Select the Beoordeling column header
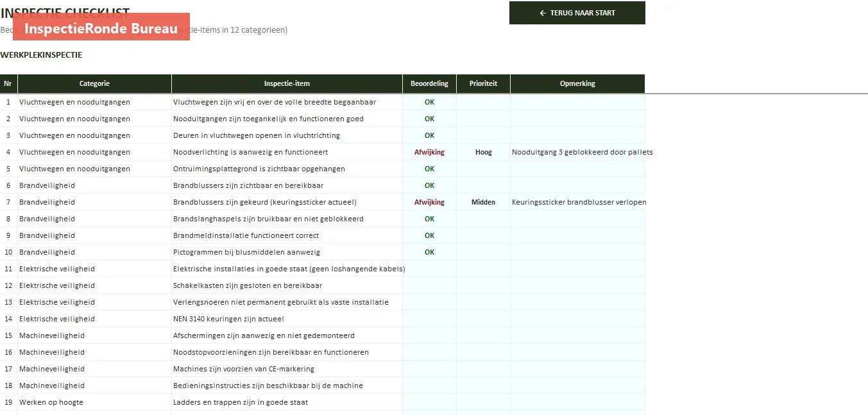Viewport: 868px width, 415px height. pos(429,83)
